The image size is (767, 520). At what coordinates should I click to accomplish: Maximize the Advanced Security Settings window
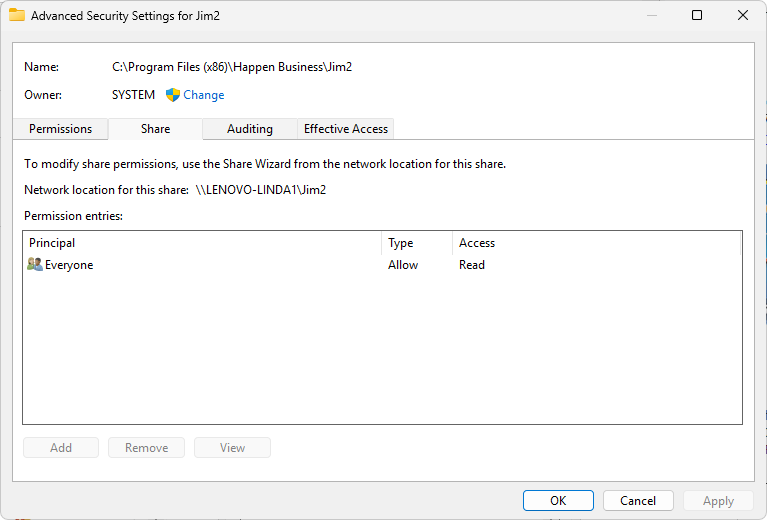tap(697, 15)
